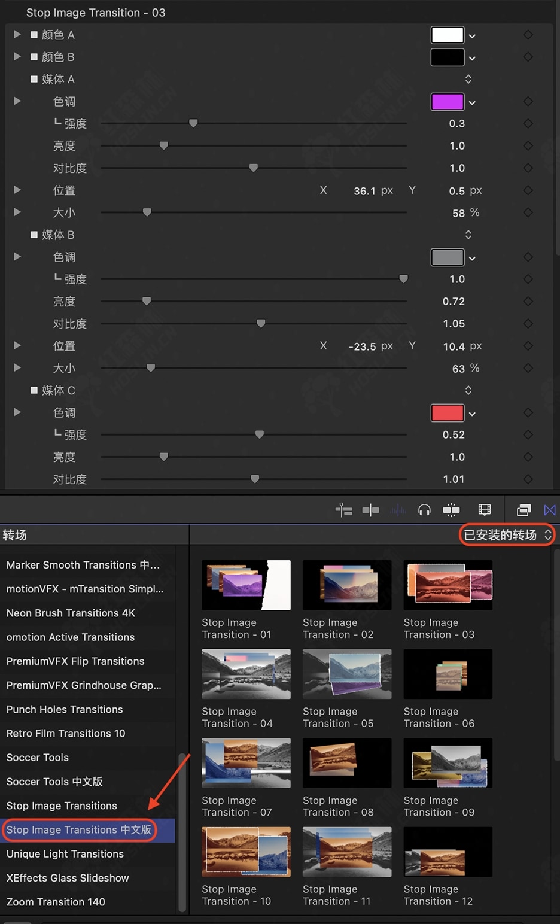Image resolution: width=560 pixels, height=924 pixels.
Task: Click the snapping toggle icon in the toolbar
Action: pyautogui.click(x=371, y=510)
